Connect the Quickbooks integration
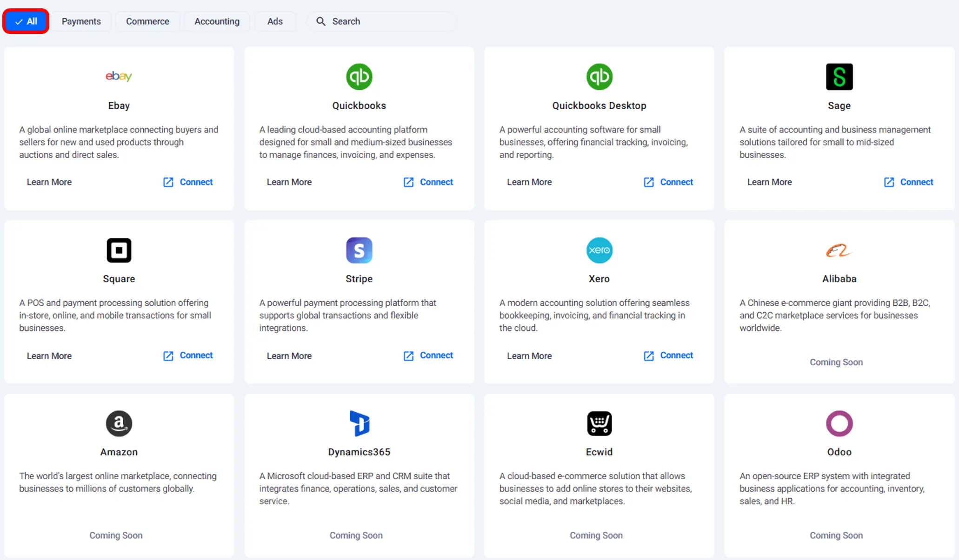This screenshot has width=959, height=560. tap(428, 182)
